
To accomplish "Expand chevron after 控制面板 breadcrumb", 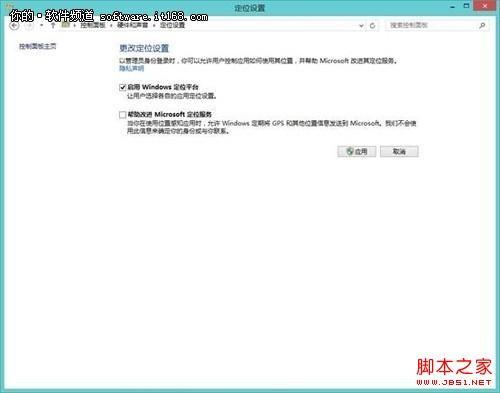I will (111, 25).
